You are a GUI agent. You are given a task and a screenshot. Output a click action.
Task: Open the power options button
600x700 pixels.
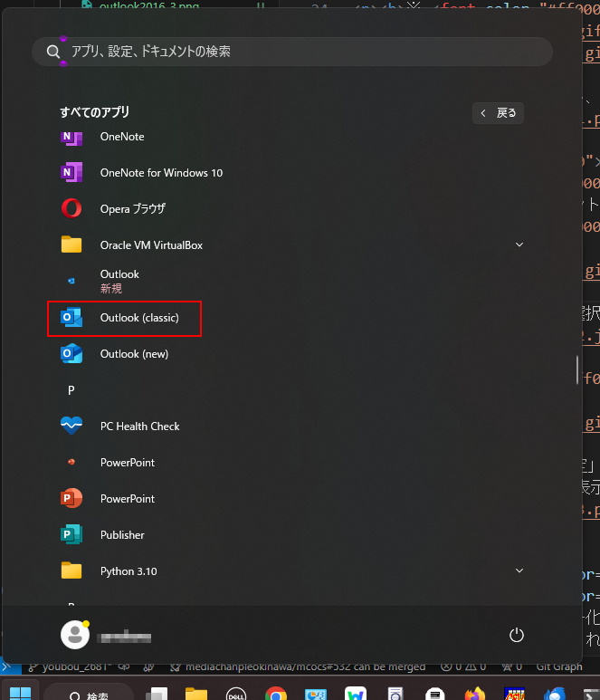point(516,635)
